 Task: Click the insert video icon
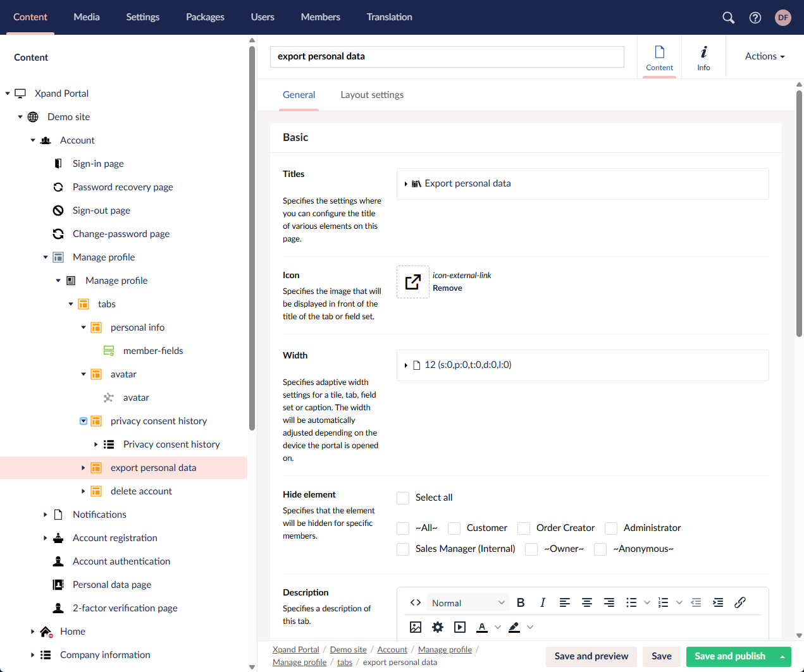tap(460, 627)
